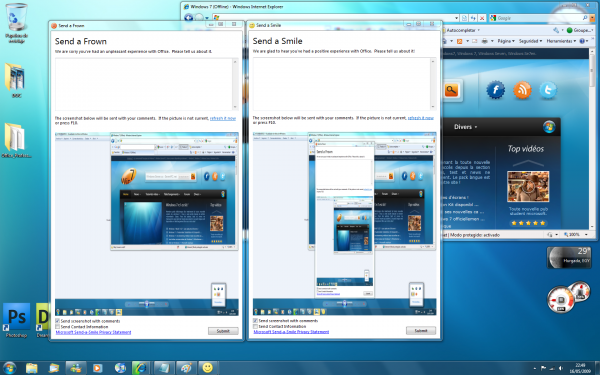Open the Divers menu on the webpage

465,127
